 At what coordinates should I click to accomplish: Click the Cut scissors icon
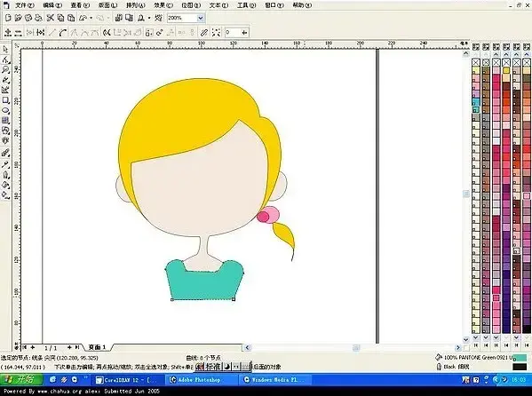coord(51,18)
